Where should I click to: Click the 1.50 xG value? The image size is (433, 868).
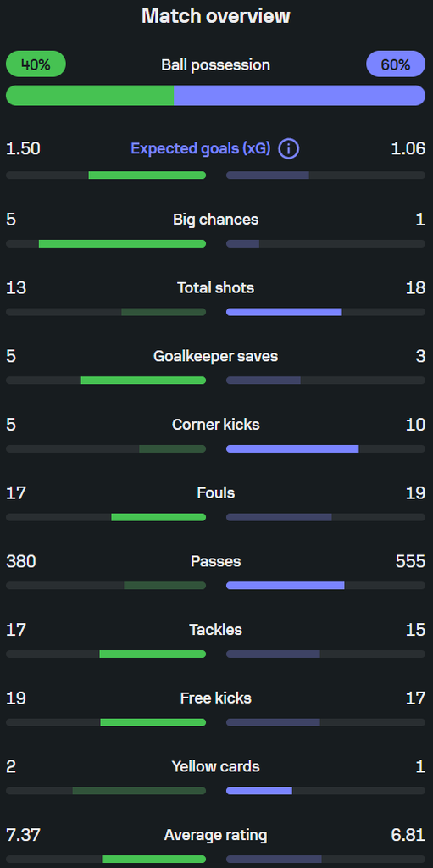(23, 149)
